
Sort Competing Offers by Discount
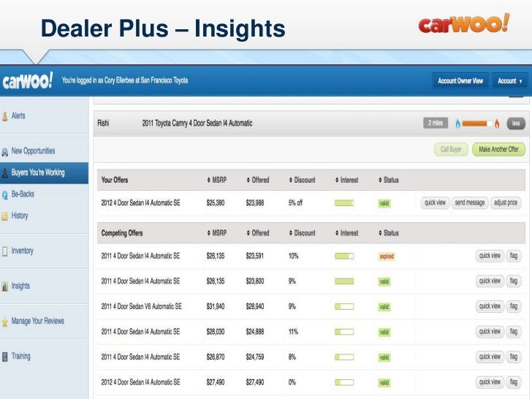click(302, 233)
